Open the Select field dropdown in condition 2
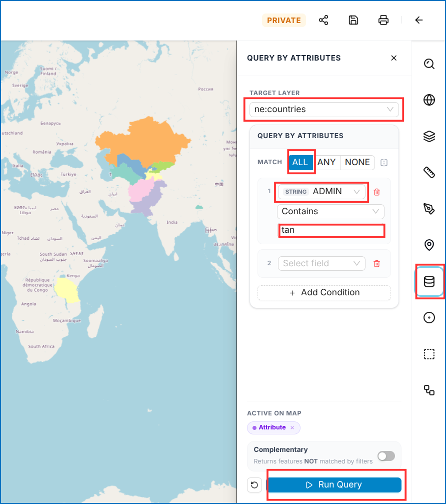 click(x=321, y=263)
